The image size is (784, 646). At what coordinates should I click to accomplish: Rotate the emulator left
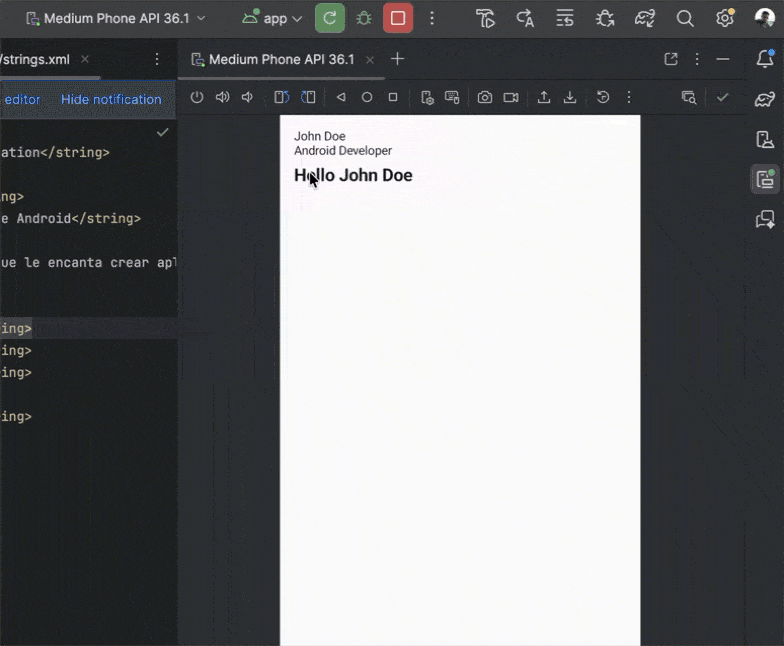coord(282,98)
